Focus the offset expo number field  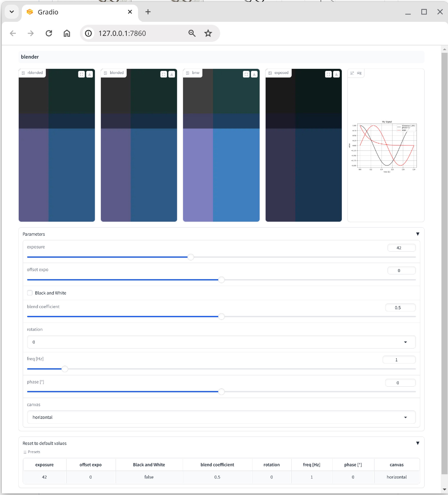[x=401, y=270]
